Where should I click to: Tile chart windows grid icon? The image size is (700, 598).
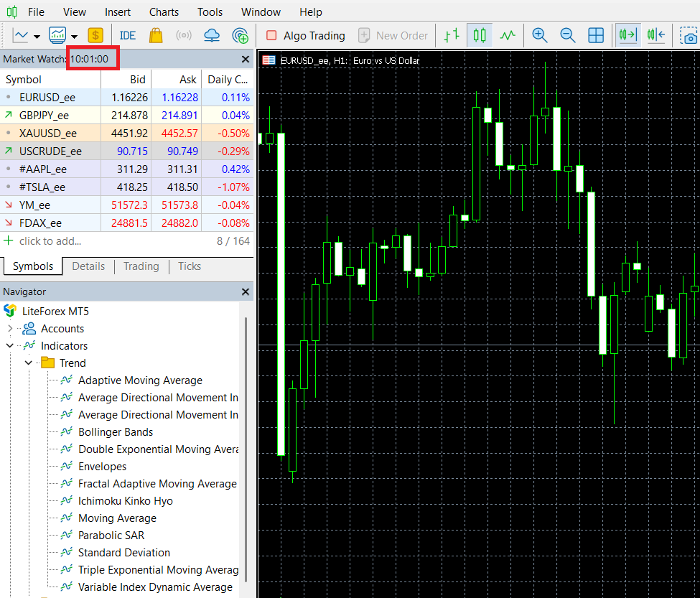(x=596, y=35)
